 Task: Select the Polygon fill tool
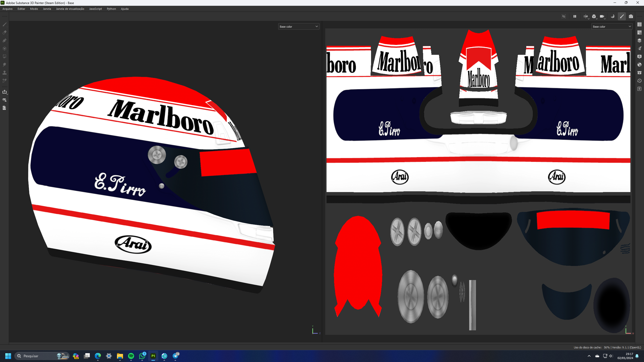click(x=5, y=49)
